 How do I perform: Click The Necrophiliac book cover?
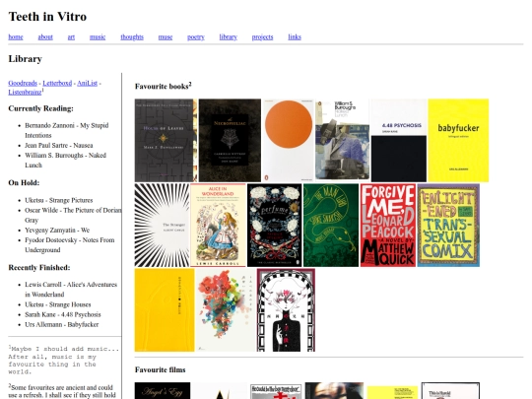230,140
